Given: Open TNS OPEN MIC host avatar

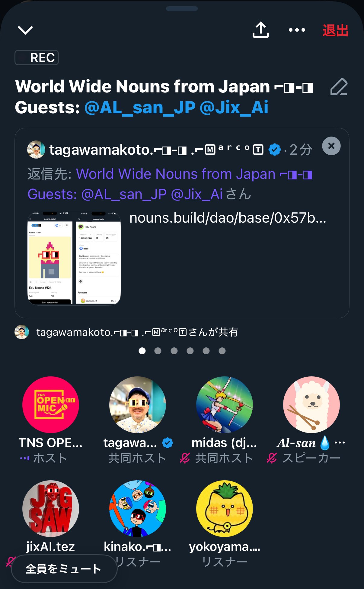Looking at the screenshot, I should pyautogui.click(x=51, y=404).
